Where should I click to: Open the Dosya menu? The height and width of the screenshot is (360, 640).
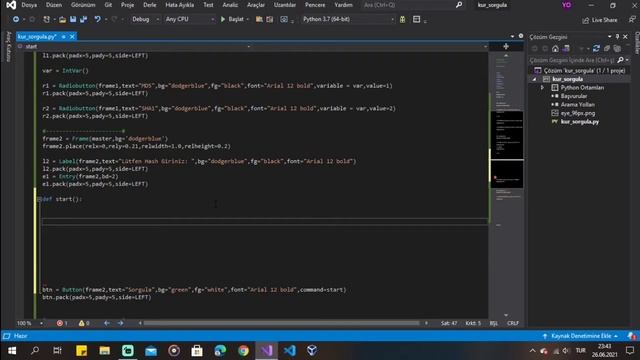29,5
